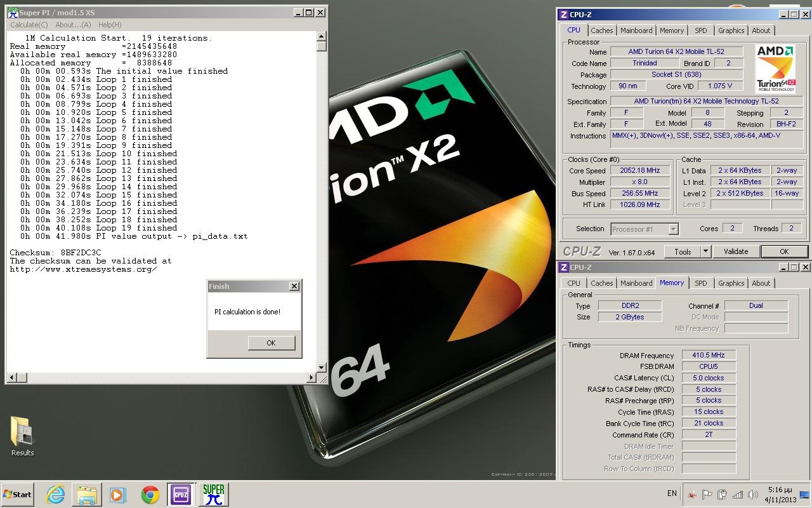This screenshot has width=812, height=508.
Task: Close the Finish dialog
Action: (294, 286)
